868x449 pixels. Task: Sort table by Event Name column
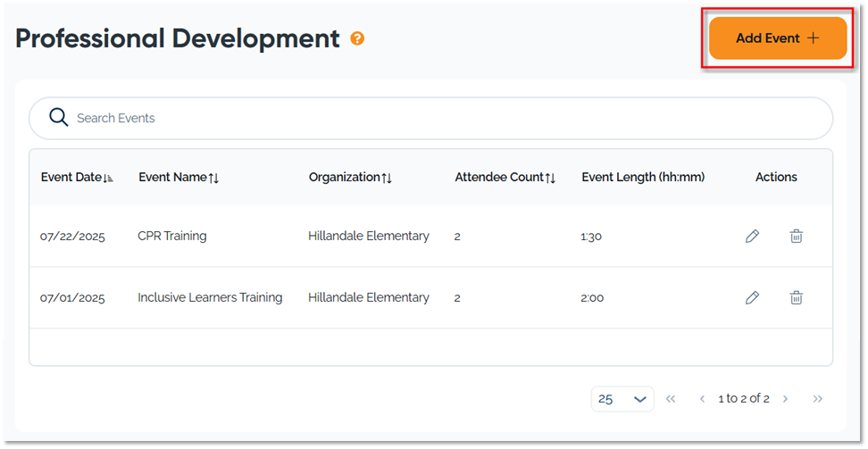coord(179,178)
